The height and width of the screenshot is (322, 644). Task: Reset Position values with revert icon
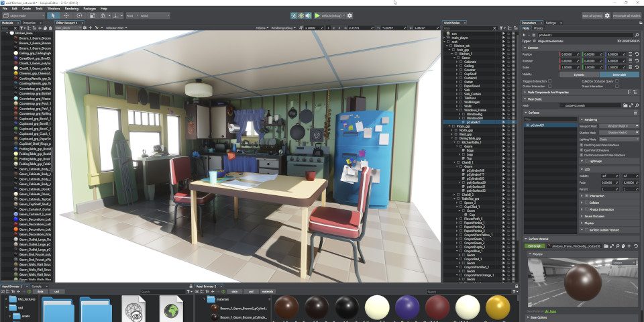tap(638, 54)
